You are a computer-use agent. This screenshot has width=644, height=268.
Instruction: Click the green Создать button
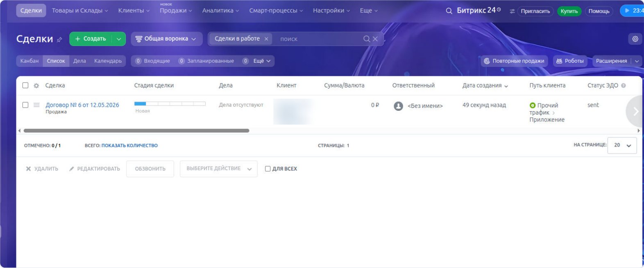tap(91, 39)
